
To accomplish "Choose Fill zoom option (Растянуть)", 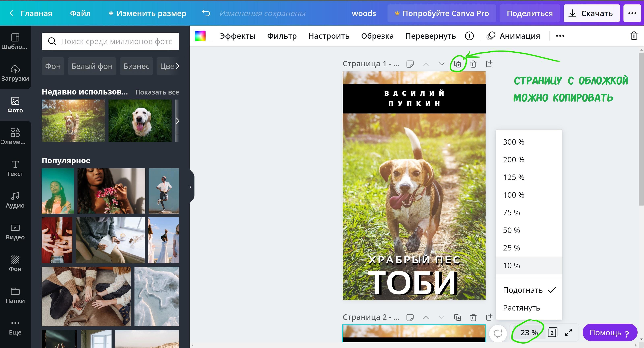I will tap(521, 308).
